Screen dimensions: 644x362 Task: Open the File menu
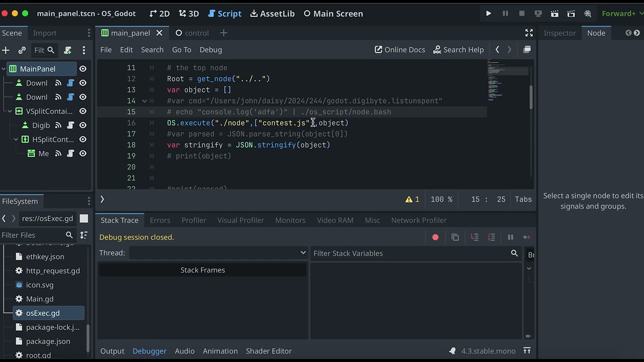click(106, 50)
